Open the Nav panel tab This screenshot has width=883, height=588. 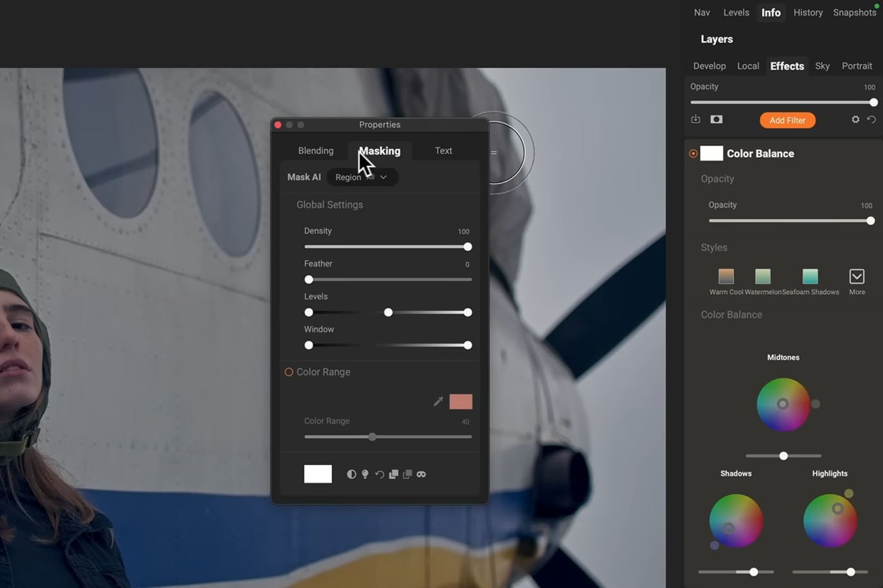[x=702, y=13]
